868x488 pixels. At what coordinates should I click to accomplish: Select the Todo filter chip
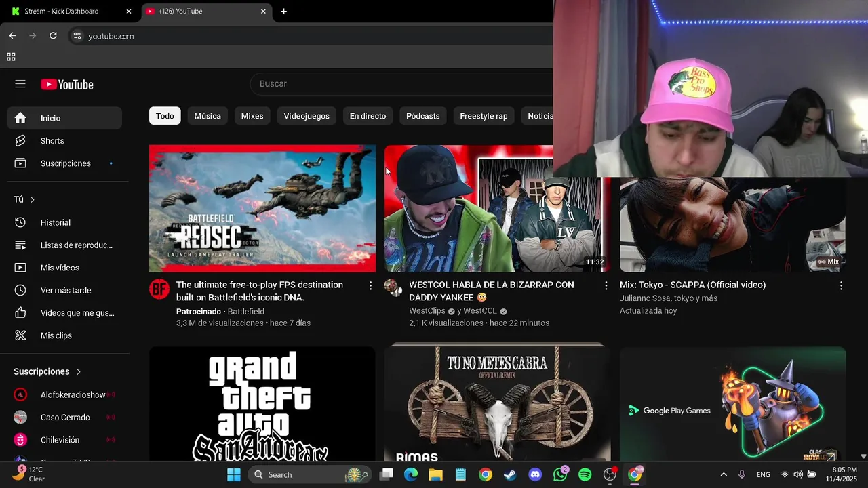[x=165, y=116]
